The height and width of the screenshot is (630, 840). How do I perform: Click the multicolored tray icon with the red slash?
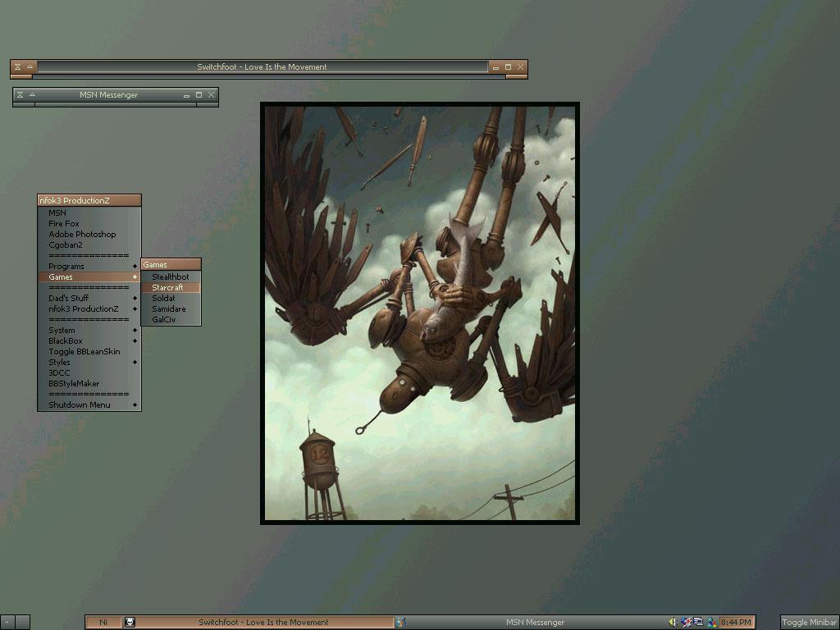coord(686,622)
